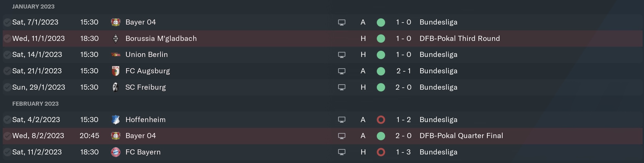
Task: Open the DFB-Pokal Quarter Final competition link
Action: [x=461, y=136]
